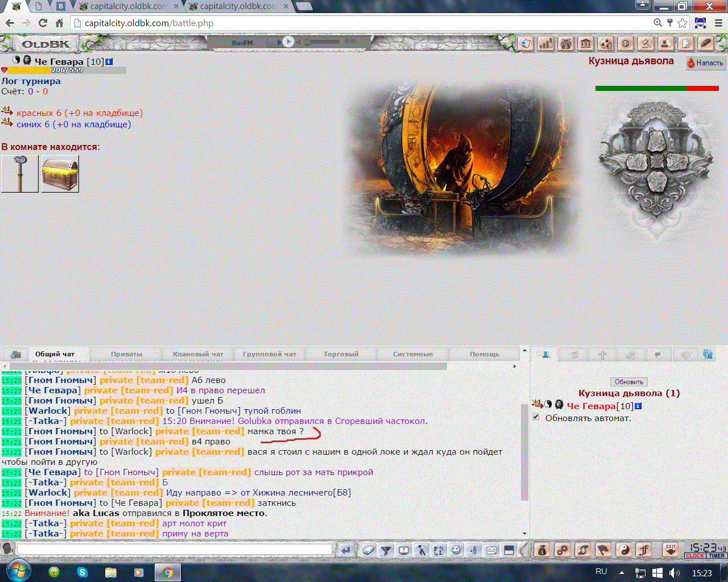Click the 'Lucas' name in the system notice

[x=106, y=513]
